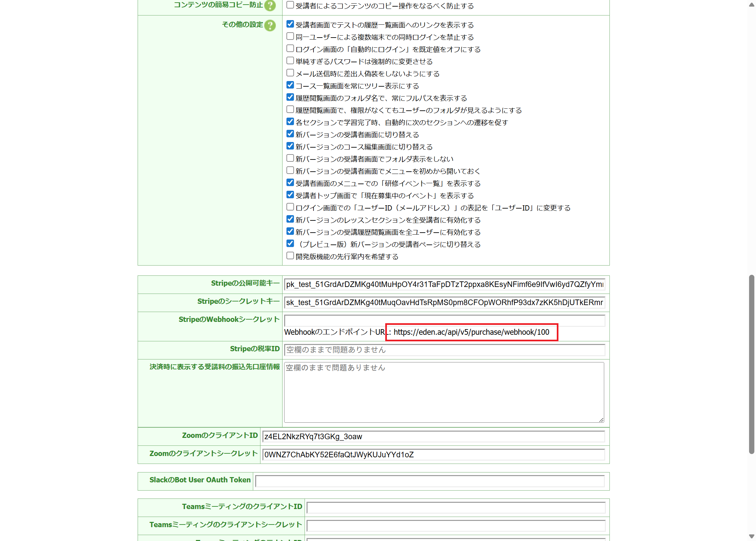Click the ZoomのクライアントID field
The width and height of the screenshot is (756, 541).
coord(433,437)
